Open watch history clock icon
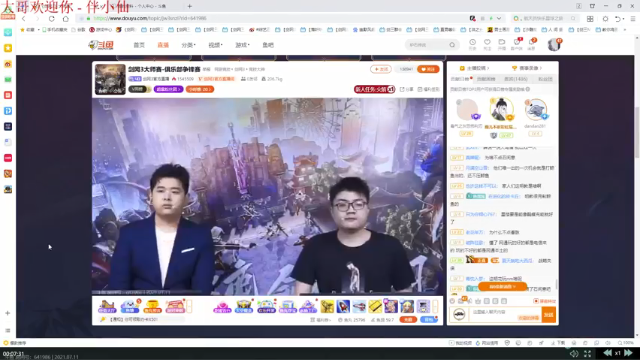640x360 pixels. [472, 42]
